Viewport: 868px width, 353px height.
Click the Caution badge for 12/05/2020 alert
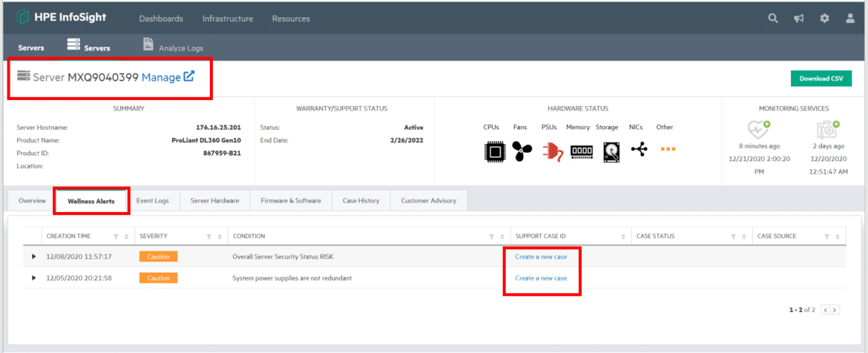[x=158, y=278]
